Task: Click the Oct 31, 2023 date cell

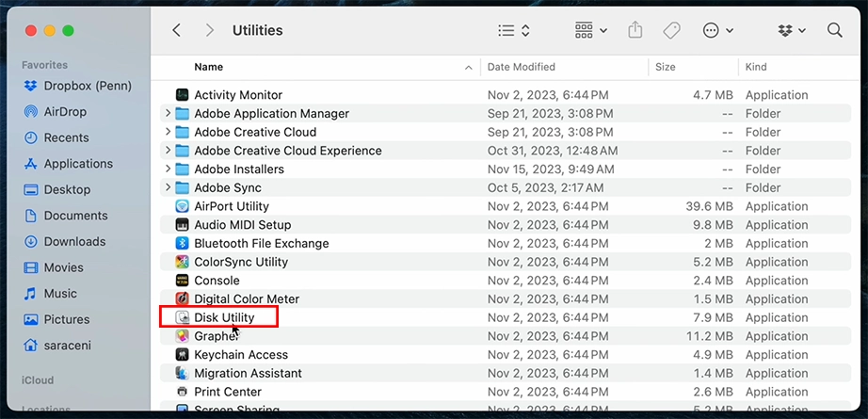Action: click(x=553, y=151)
